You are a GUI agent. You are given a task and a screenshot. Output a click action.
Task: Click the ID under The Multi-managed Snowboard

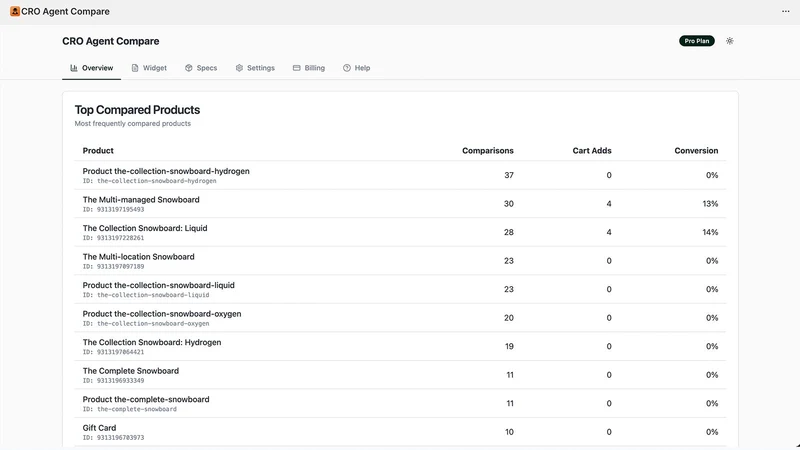click(113, 210)
